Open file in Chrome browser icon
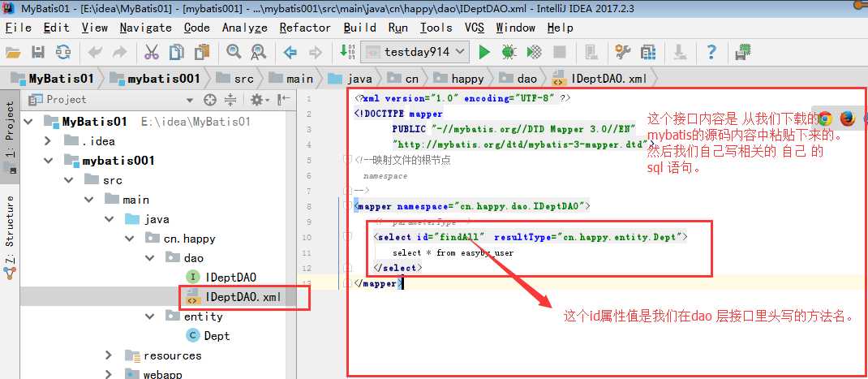 [825, 118]
